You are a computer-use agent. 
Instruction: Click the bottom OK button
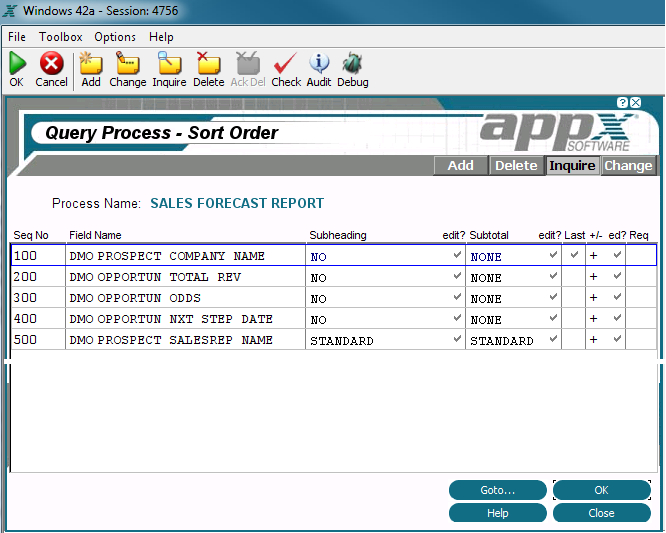pos(601,490)
